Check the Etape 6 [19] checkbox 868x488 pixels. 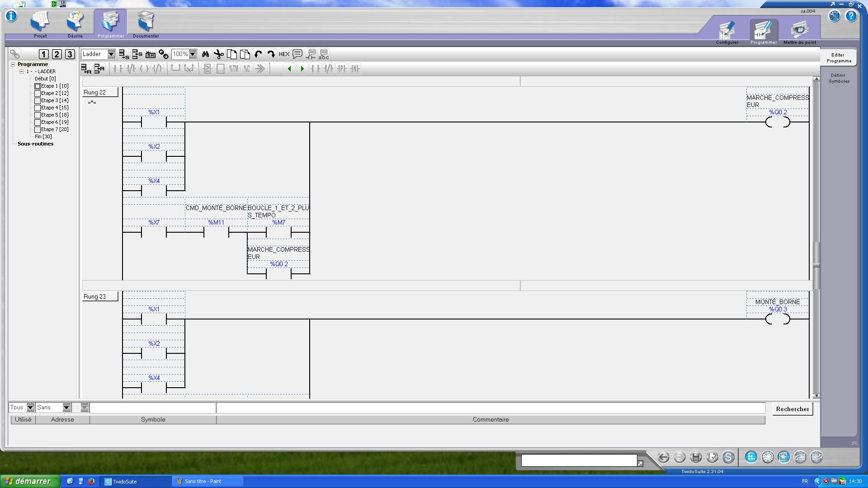click(38, 122)
